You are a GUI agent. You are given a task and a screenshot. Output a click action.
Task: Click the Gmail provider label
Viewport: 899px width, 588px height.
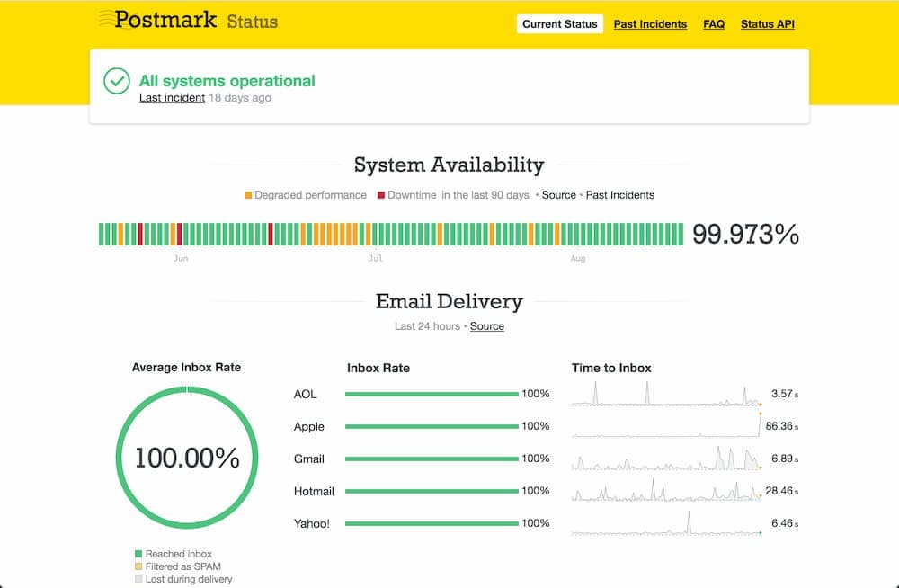tap(309, 459)
